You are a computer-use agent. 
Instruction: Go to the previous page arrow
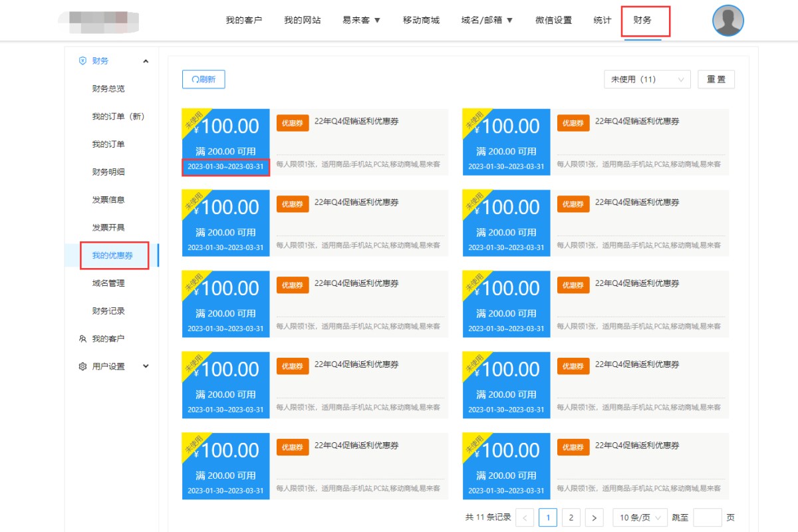pos(525,517)
